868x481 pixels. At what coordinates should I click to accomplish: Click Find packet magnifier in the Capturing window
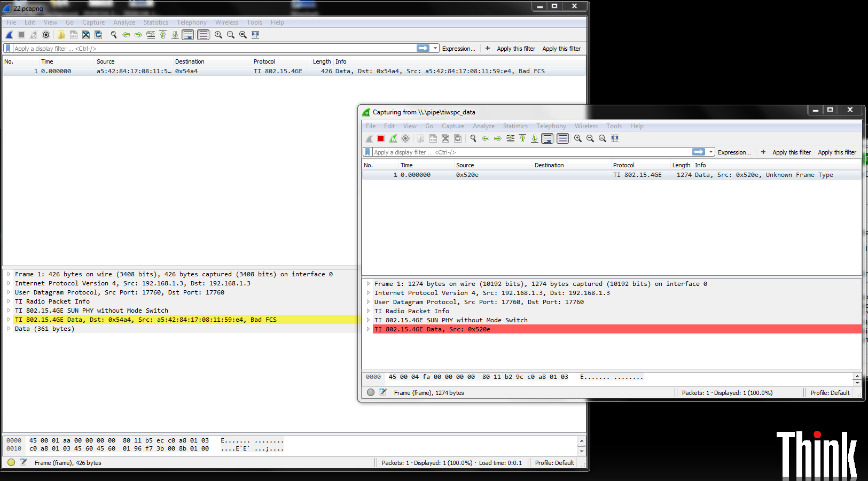click(473, 138)
